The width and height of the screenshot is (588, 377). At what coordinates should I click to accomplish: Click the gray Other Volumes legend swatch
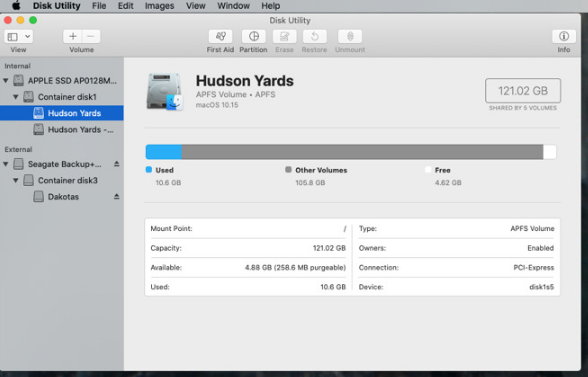pyautogui.click(x=288, y=170)
